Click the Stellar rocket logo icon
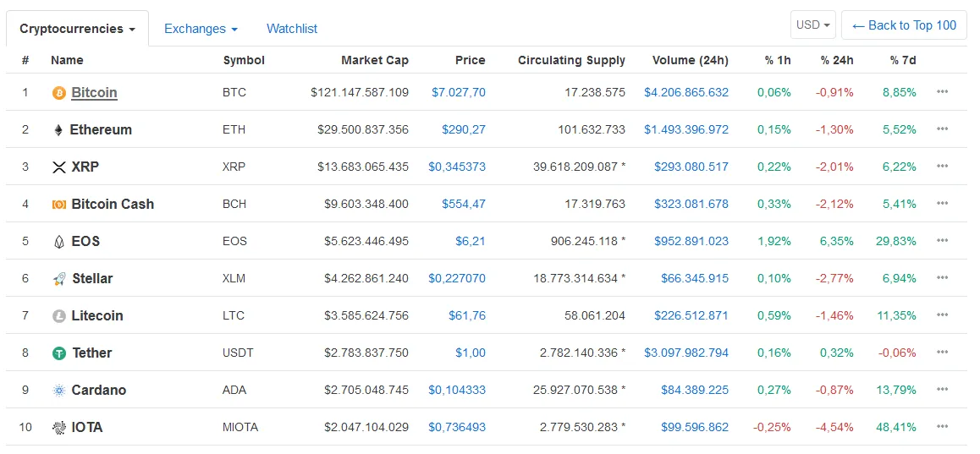Image resolution: width=980 pixels, height=454 pixels. (x=59, y=278)
